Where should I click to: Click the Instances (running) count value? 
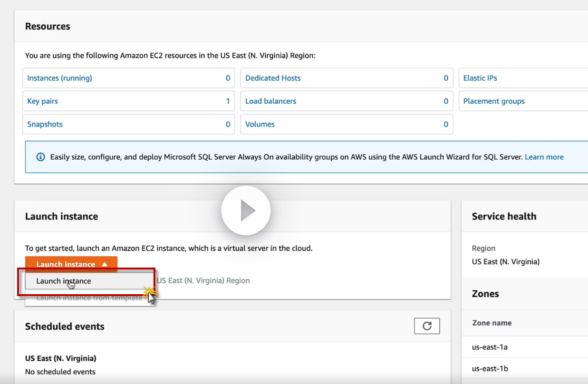coord(228,78)
